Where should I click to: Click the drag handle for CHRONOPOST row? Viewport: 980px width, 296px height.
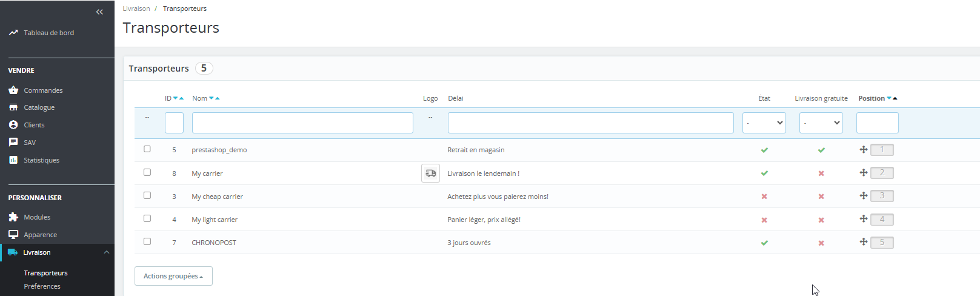coord(864,242)
